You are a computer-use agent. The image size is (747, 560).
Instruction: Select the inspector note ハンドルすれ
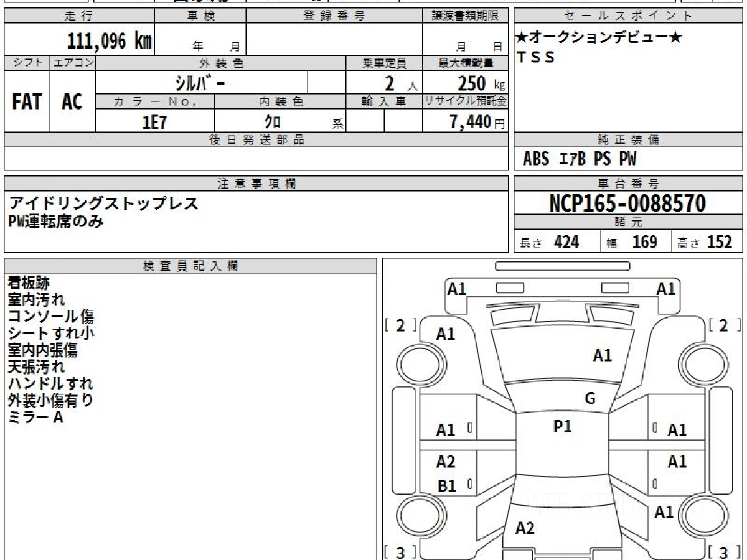(x=51, y=384)
